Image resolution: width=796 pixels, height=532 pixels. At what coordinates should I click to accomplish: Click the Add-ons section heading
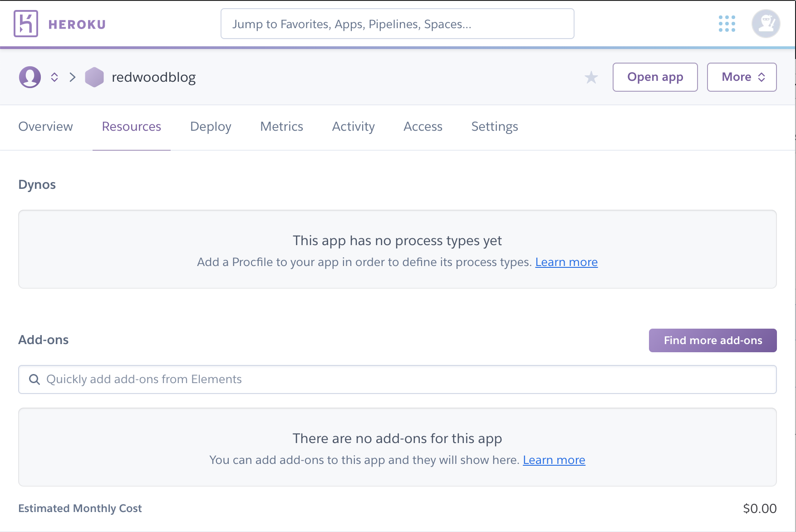click(x=43, y=340)
